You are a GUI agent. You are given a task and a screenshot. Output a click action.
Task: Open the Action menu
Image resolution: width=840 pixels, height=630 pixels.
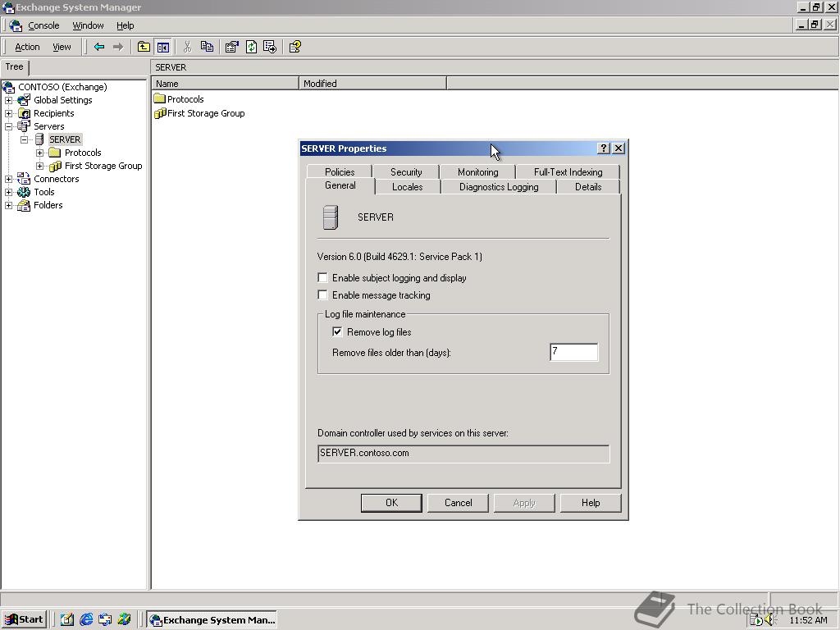(27, 47)
